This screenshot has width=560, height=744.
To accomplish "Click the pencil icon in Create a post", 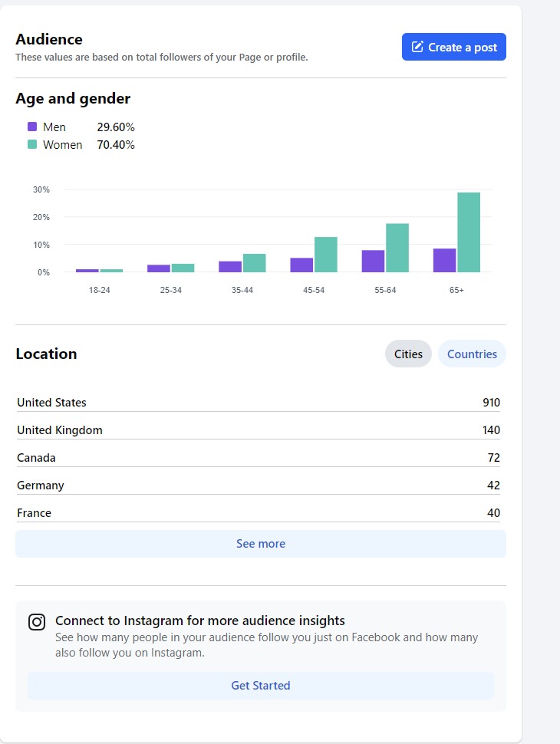I will (x=417, y=47).
